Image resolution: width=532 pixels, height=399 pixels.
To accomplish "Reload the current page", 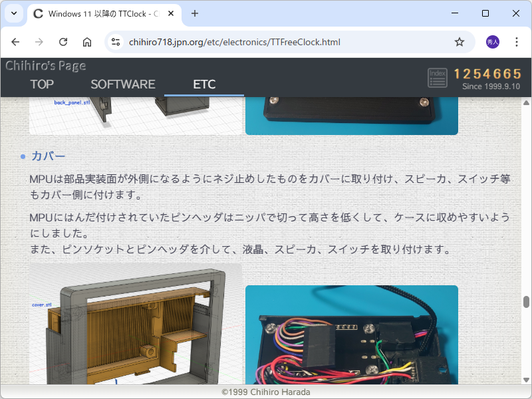I will [63, 41].
